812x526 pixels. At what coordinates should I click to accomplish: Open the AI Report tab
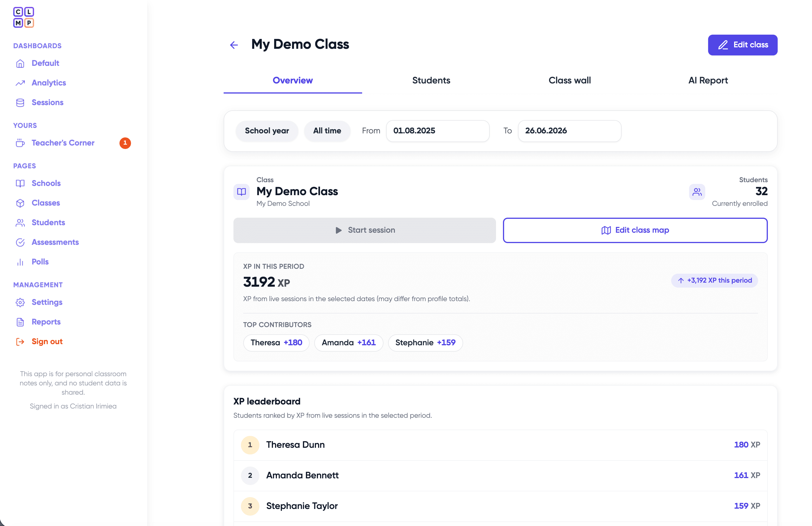(x=708, y=81)
